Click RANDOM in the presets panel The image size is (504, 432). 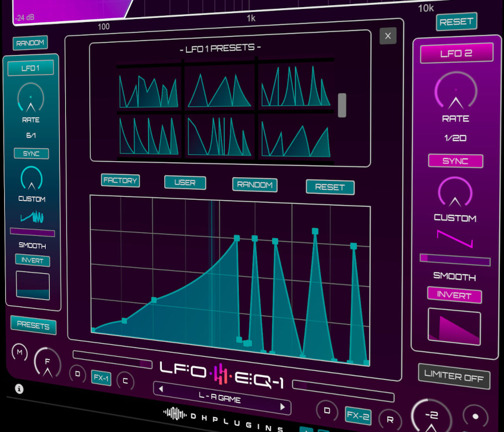point(255,185)
